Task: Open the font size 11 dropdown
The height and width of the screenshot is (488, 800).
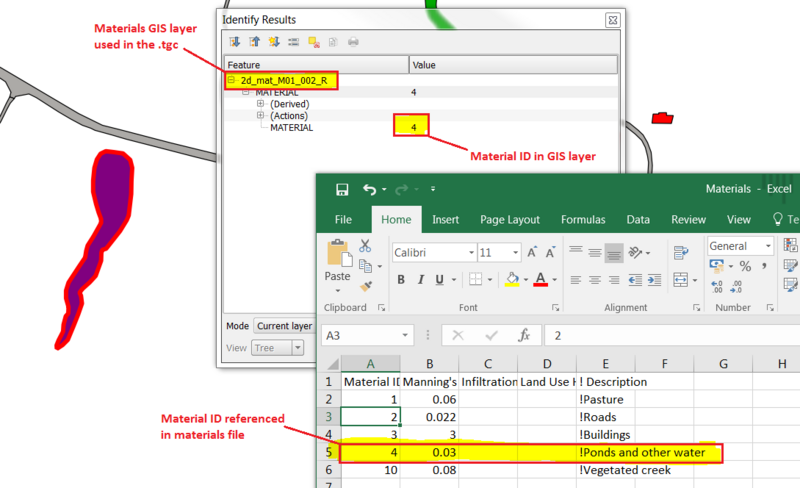Action: [515, 252]
